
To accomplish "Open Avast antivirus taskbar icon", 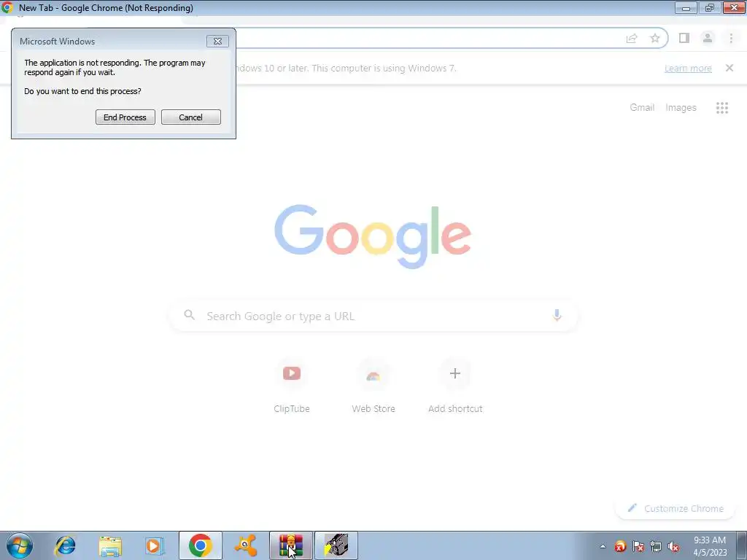I will tap(246, 545).
